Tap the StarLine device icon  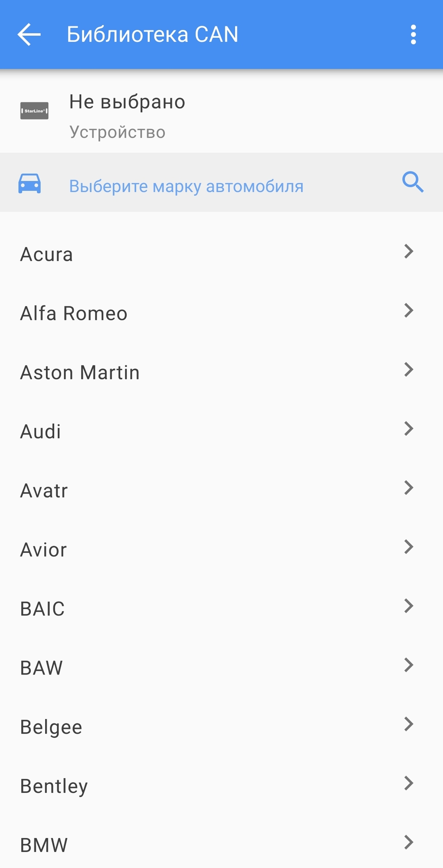tap(34, 111)
